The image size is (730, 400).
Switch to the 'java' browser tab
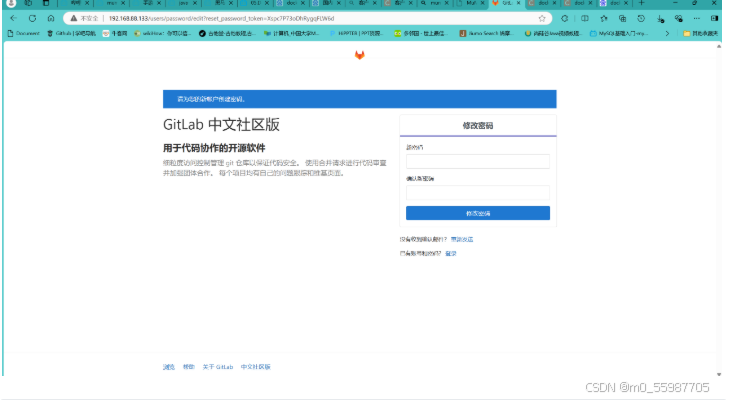[x=183, y=3]
